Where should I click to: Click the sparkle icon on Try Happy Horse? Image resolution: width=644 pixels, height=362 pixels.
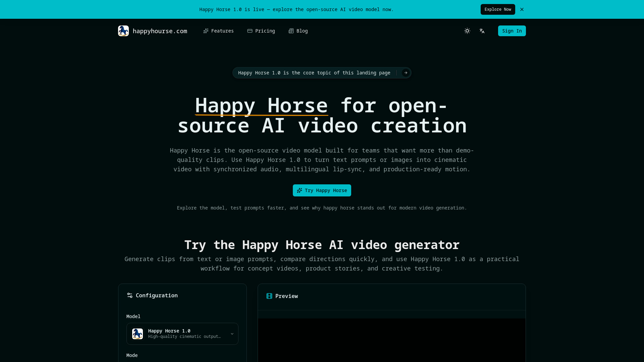[299, 190]
